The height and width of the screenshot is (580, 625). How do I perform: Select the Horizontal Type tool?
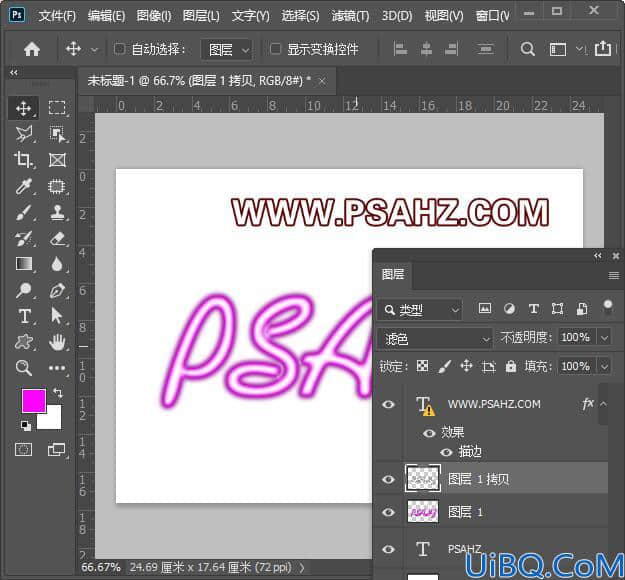(24, 317)
